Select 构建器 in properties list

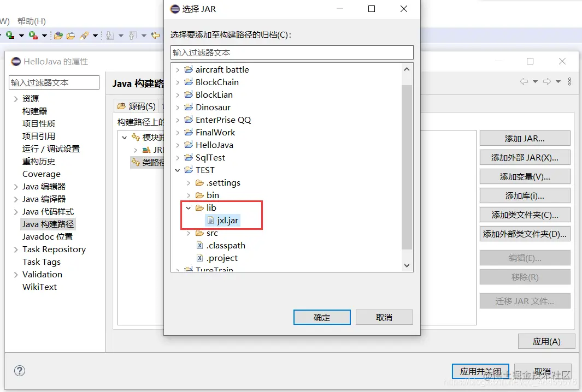click(34, 111)
